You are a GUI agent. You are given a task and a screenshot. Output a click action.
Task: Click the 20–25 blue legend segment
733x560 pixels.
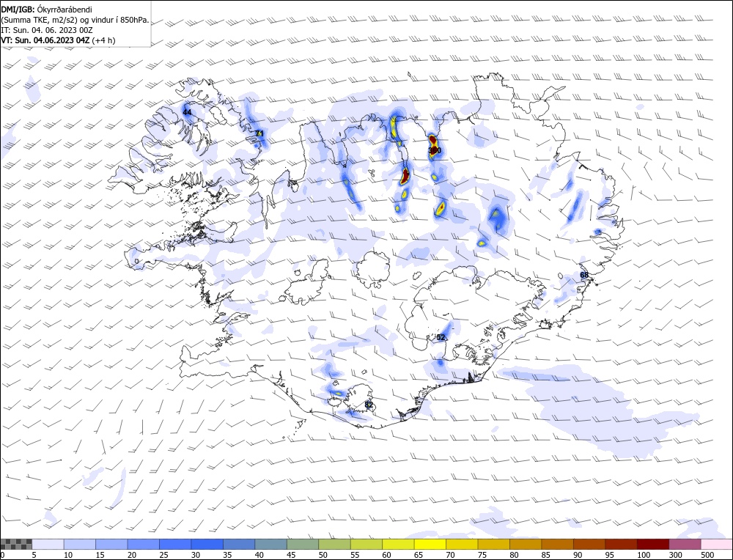[x=144, y=544]
